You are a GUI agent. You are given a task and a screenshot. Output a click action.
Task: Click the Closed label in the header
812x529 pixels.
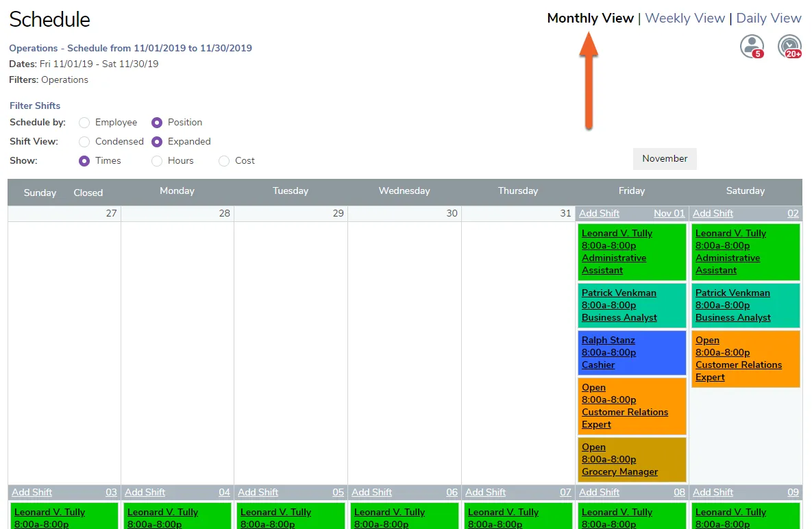[88, 193]
